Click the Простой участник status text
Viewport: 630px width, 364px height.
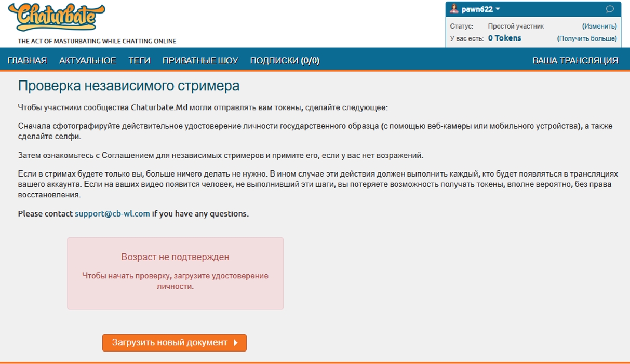pos(516,26)
